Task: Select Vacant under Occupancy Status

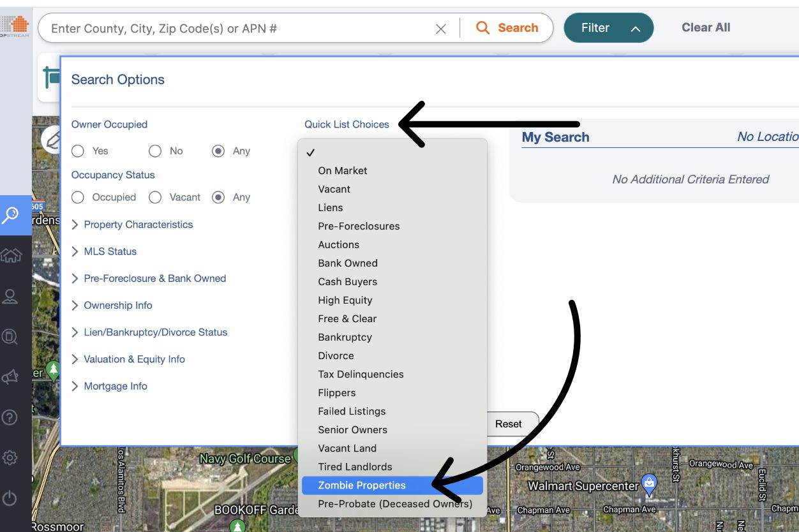Action: click(155, 197)
